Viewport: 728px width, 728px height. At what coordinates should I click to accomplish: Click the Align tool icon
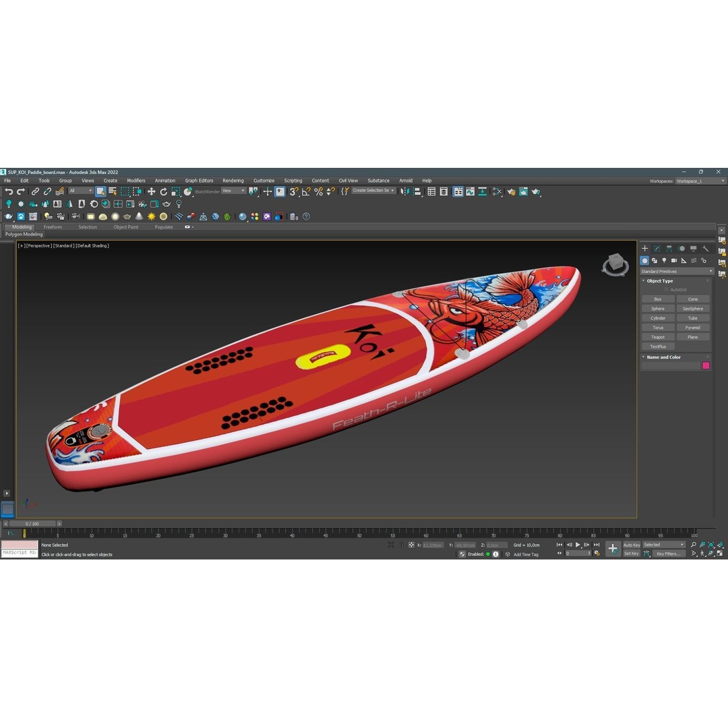[x=417, y=191]
